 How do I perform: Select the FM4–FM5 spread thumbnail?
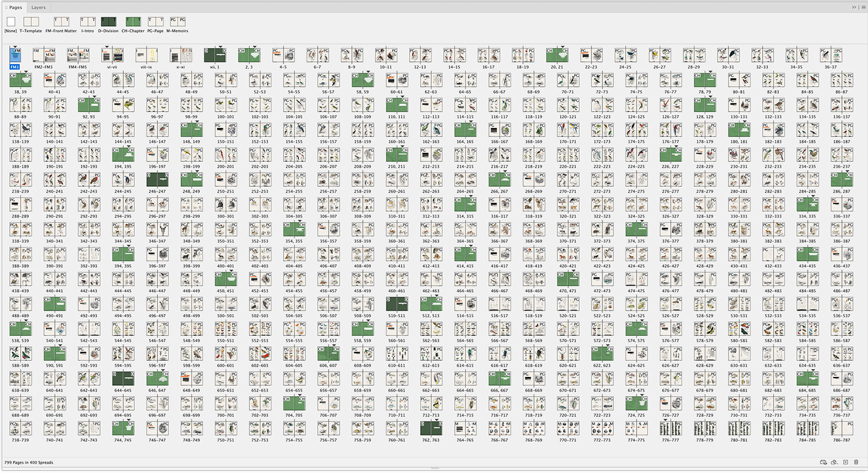coord(78,56)
